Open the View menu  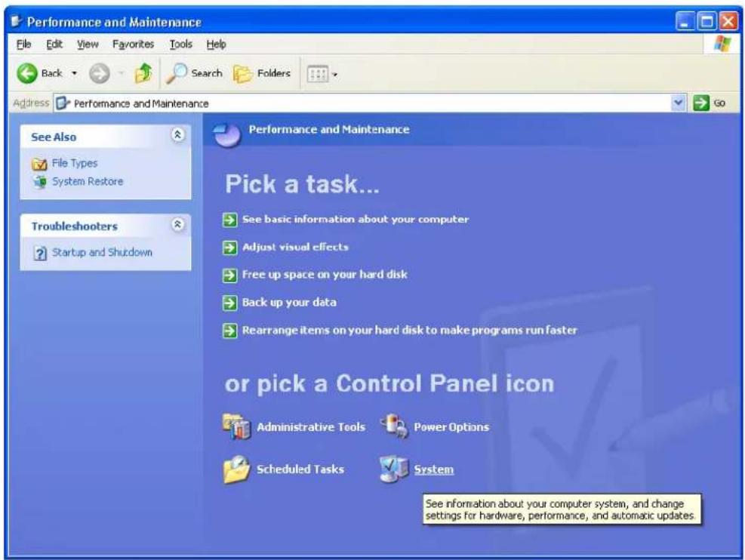pyautogui.click(x=88, y=45)
